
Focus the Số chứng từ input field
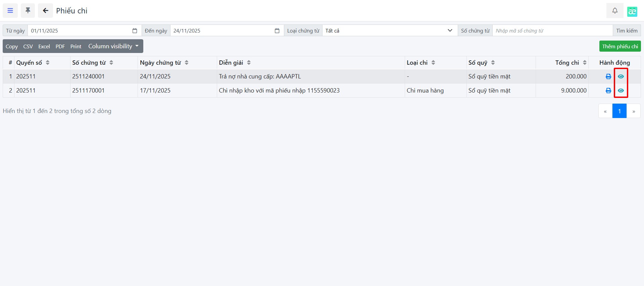(552, 31)
